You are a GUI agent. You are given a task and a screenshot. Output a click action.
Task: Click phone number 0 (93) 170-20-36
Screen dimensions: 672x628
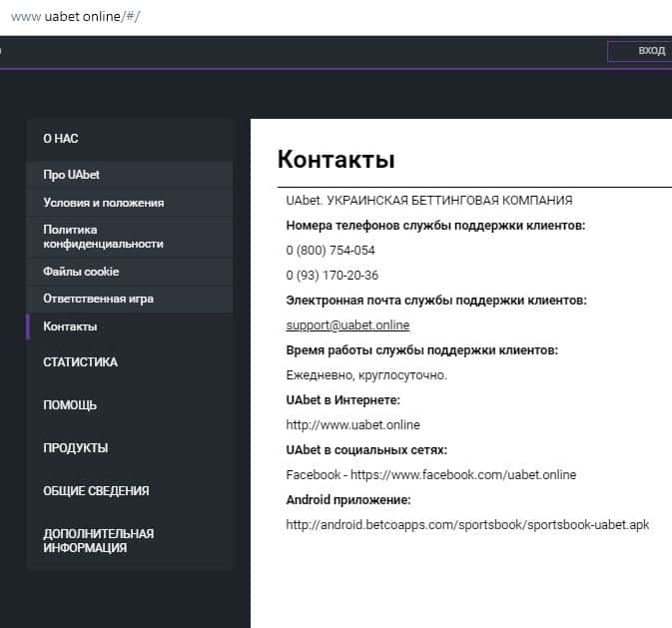click(x=333, y=276)
